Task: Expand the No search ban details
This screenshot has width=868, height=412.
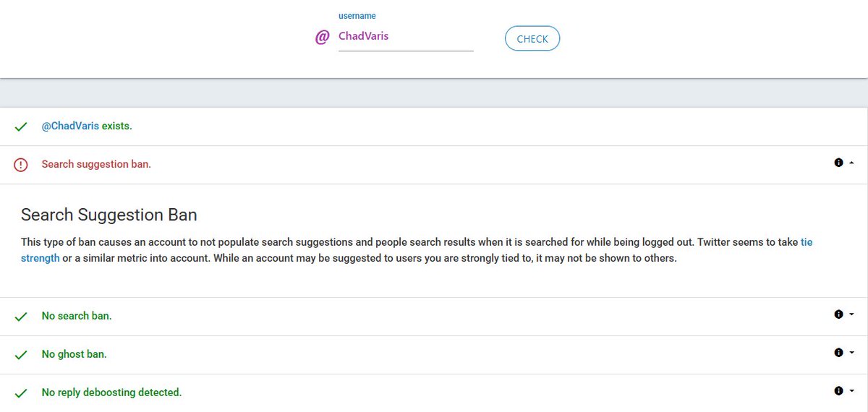Action: (851, 314)
